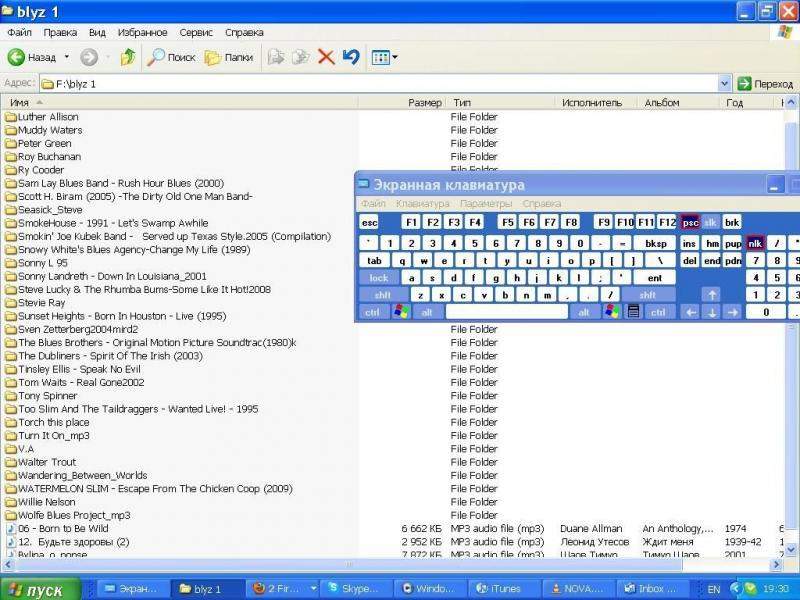Open the Сервис menu
Screen dimensions: 800x600
tap(196, 32)
